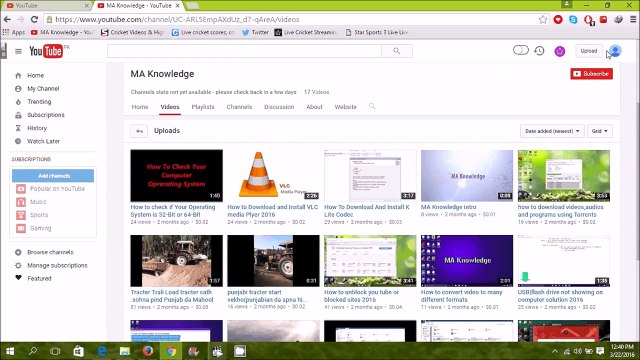Open the watch history clock icon
The image size is (640, 360).
[539, 51]
